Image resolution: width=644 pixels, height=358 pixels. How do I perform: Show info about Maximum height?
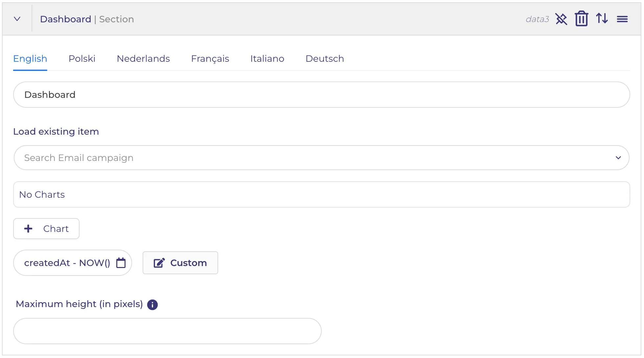[x=152, y=305]
